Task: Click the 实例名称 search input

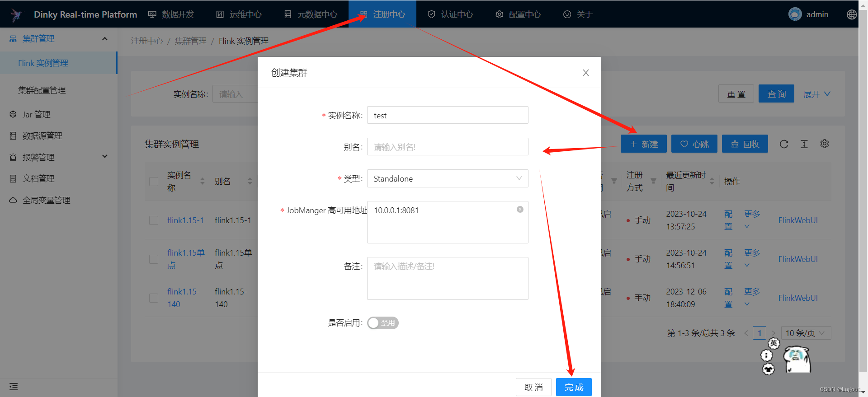Action: 235,94
